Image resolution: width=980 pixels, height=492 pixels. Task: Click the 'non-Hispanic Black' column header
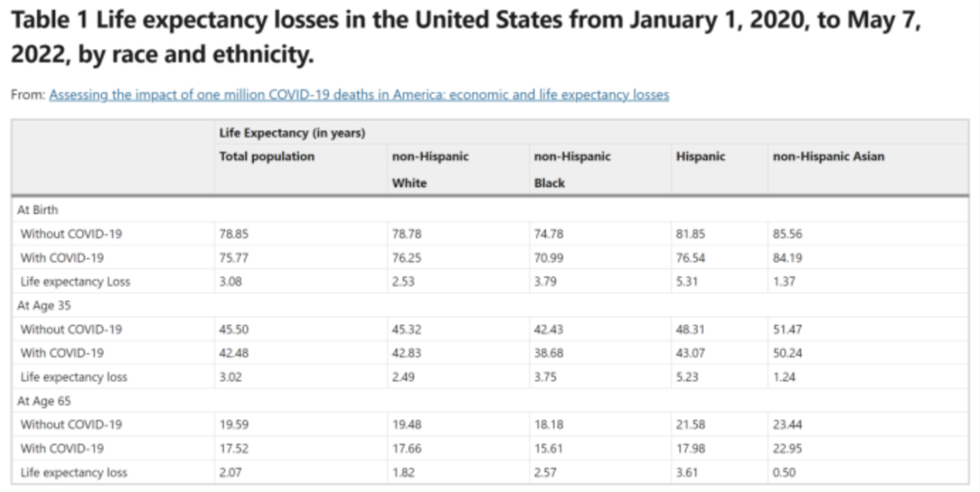pyautogui.click(x=572, y=169)
